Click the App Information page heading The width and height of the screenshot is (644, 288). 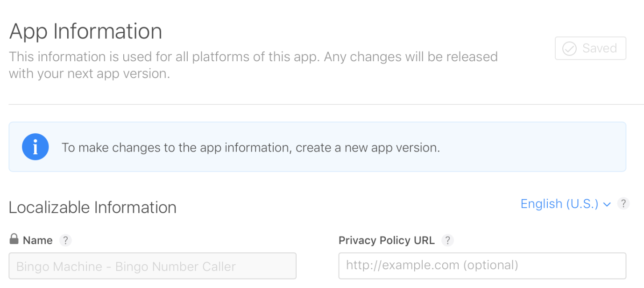coord(85,32)
